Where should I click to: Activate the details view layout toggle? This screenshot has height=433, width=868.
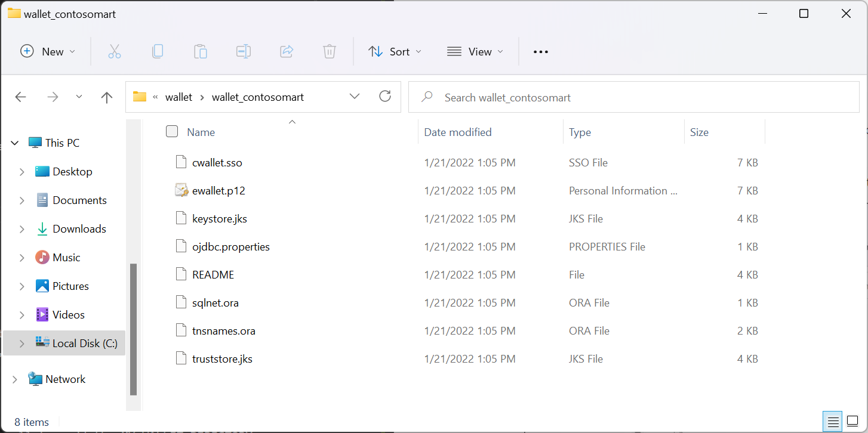coord(832,422)
